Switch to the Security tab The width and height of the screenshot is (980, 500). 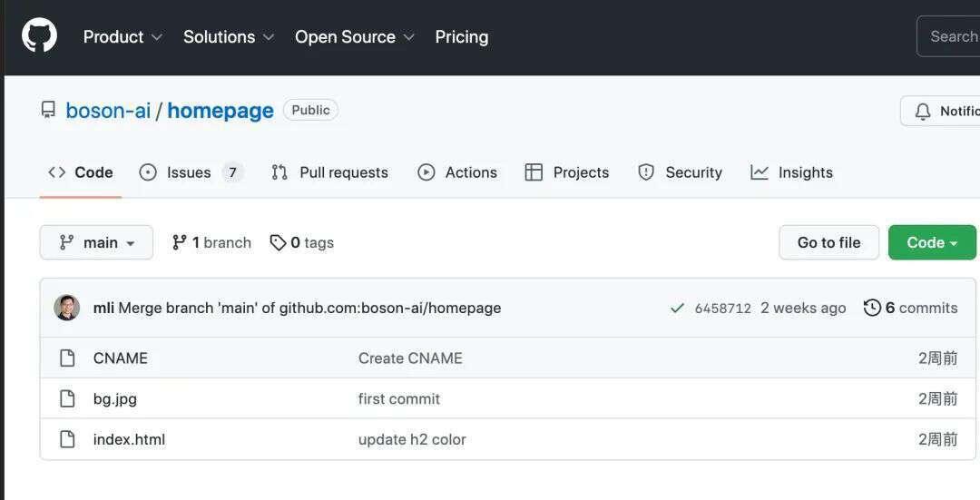coord(680,172)
